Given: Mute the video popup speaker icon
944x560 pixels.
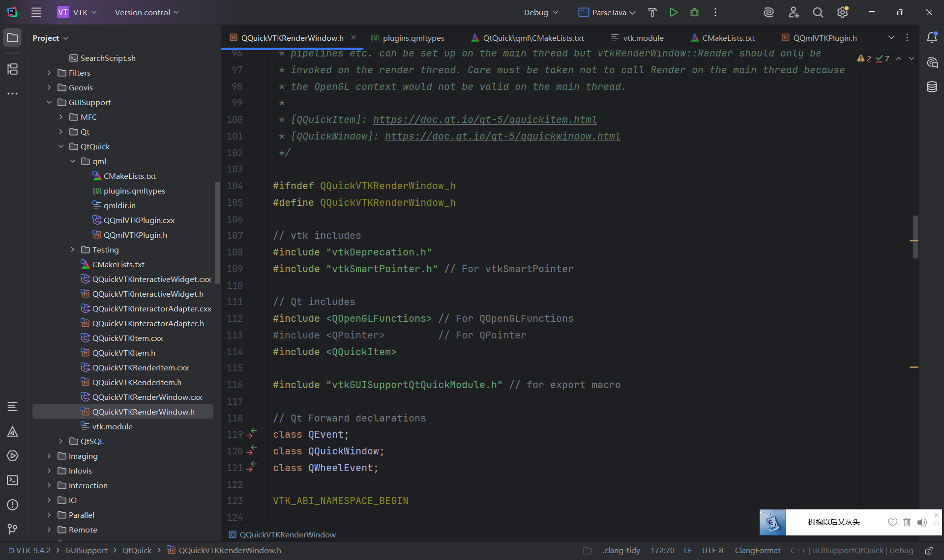Looking at the screenshot, I should 922,523.
